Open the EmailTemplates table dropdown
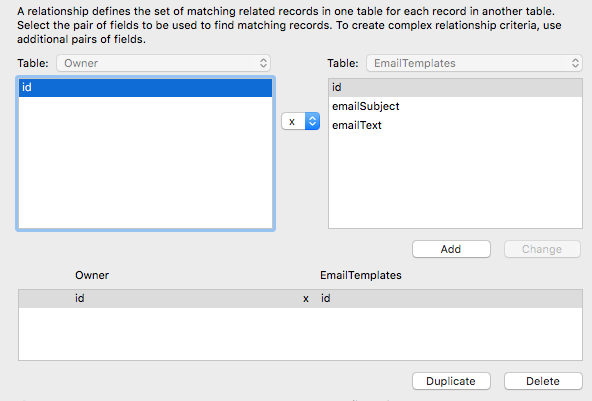This screenshot has height=401, width=592. coord(474,63)
